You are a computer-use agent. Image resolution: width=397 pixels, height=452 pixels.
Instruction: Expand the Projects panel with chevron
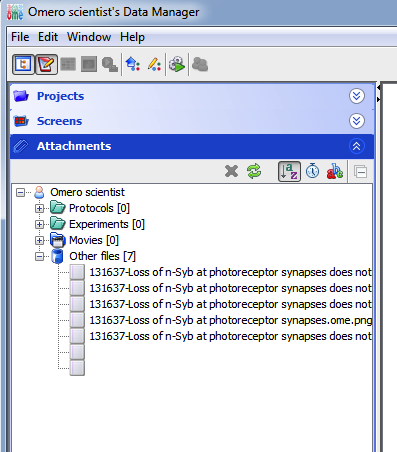[357, 96]
